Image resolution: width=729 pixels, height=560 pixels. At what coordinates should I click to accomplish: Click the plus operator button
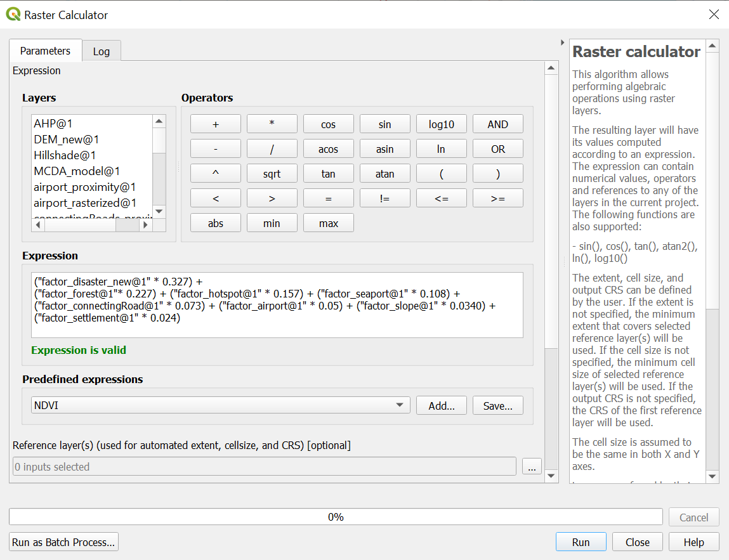pyautogui.click(x=216, y=124)
